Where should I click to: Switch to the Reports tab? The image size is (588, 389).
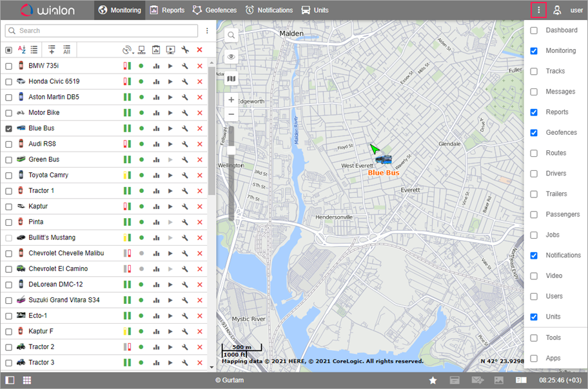click(167, 10)
